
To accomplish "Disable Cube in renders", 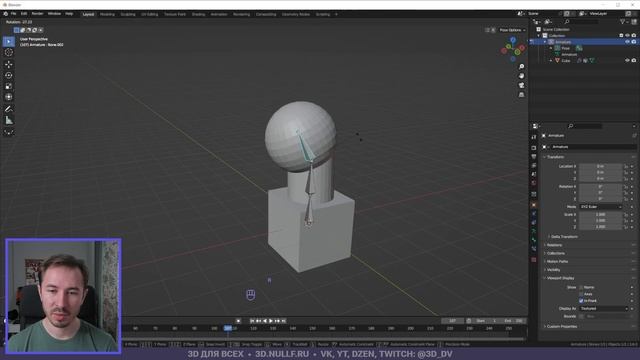I will pyautogui.click(x=634, y=60).
